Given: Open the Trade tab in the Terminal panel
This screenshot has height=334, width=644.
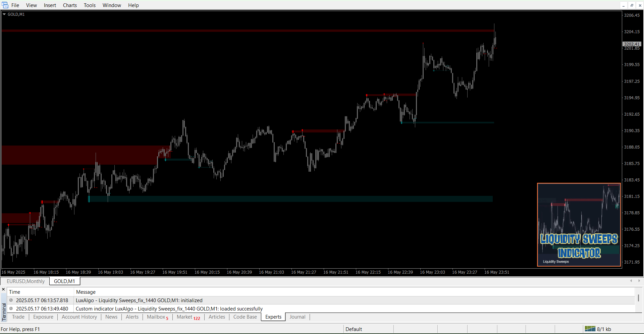Looking at the screenshot, I should (18, 317).
